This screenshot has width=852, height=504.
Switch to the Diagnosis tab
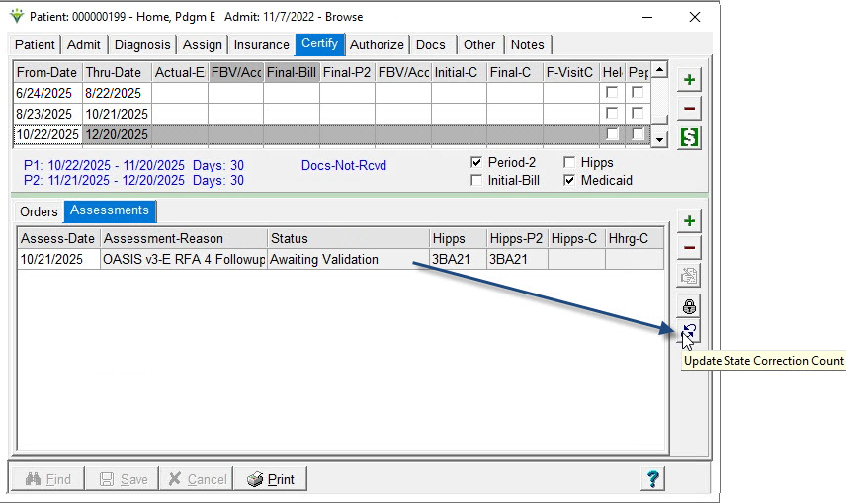point(142,44)
